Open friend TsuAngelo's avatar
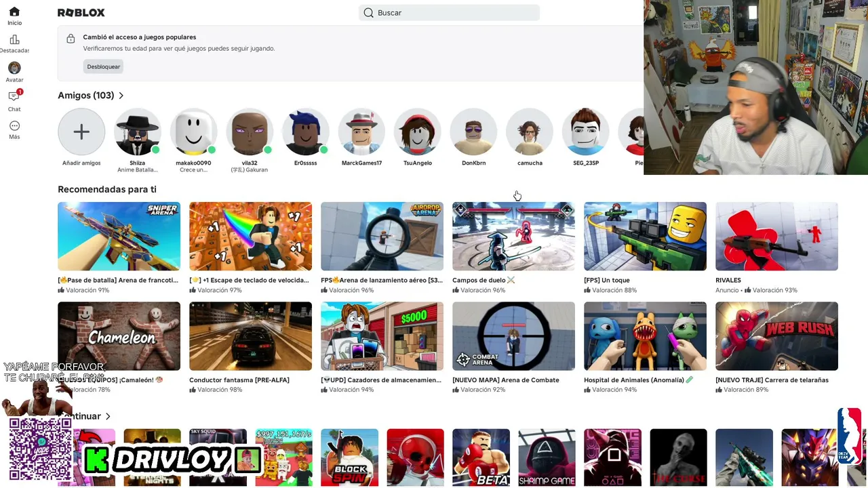This screenshot has height=488, width=868. tap(418, 131)
